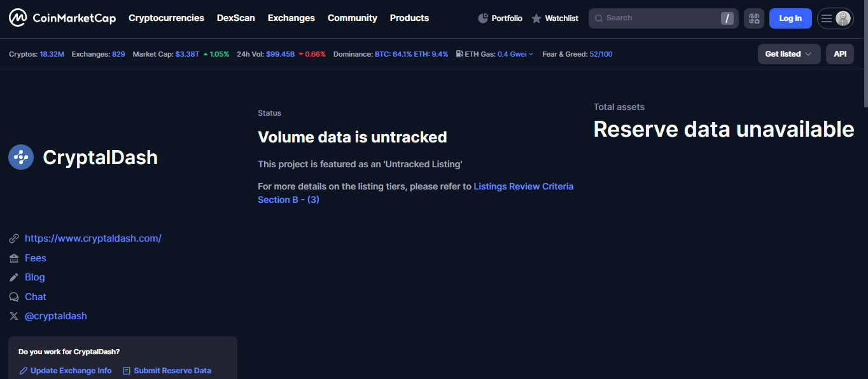
Task: Open the Products menu
Action: [409, 18]
